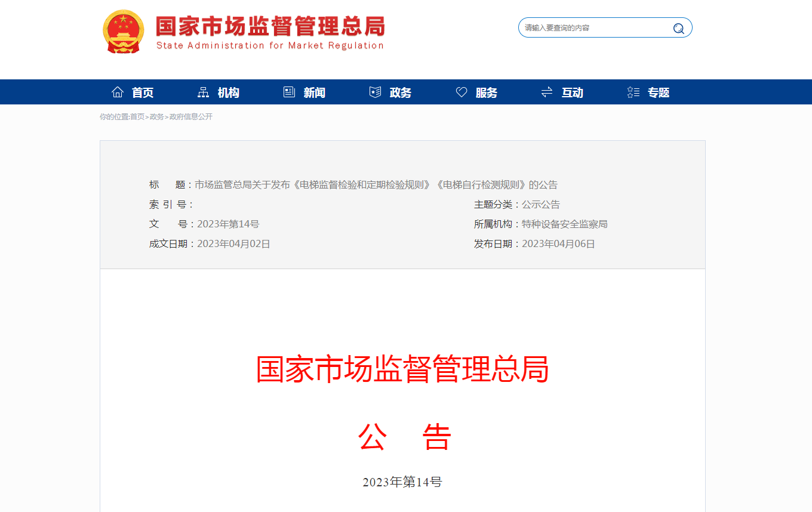This screenshot has height=512, width=812.
Task: Click the red 公告 heading
Action: click(405, 437)
